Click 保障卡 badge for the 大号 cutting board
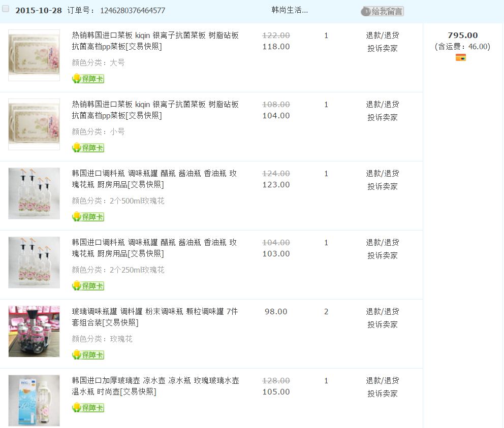504x428 pixels. (x=88, y=79)
